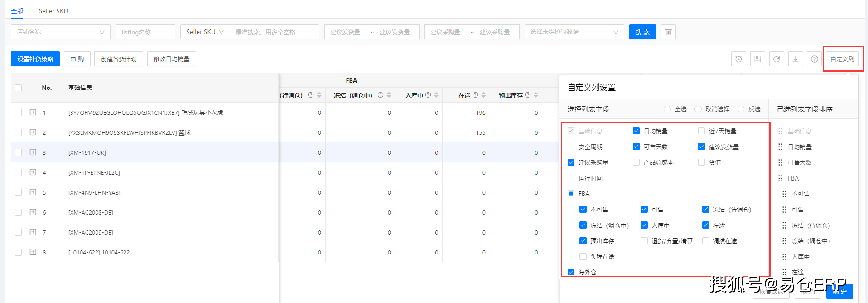Select the 全选 radio option

(x=667, y=109)
